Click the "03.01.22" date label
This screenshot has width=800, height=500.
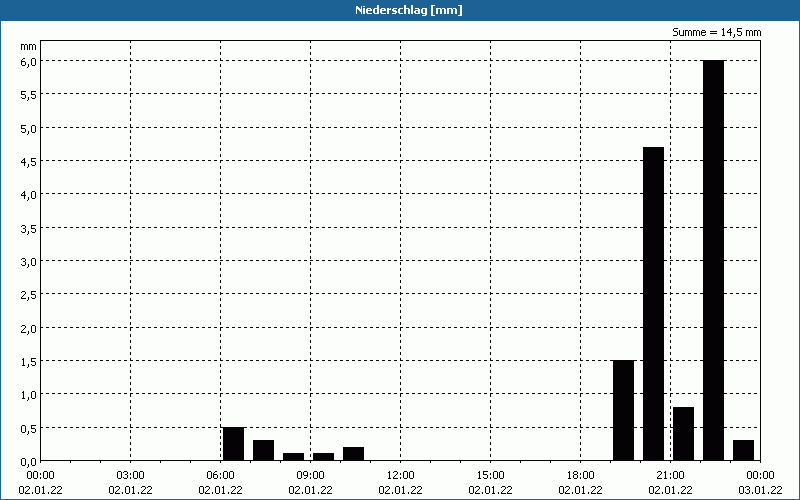click(760, 490)
